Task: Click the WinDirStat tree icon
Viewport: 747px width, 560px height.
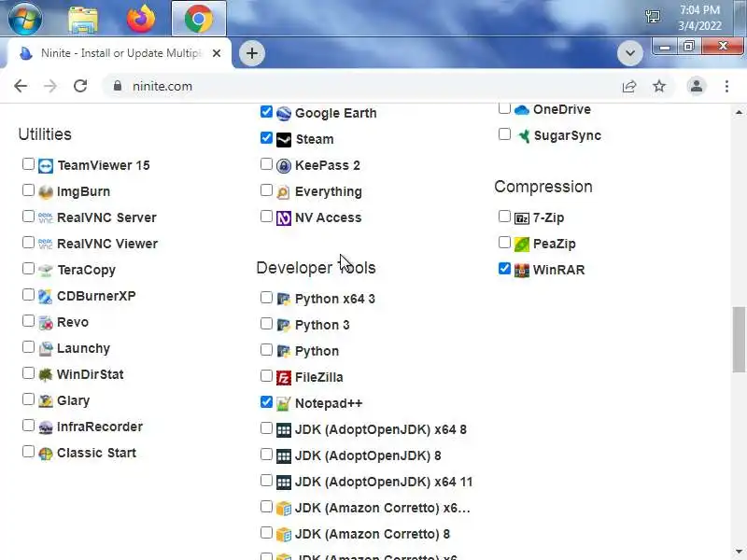Action: [x=46, y=375]
